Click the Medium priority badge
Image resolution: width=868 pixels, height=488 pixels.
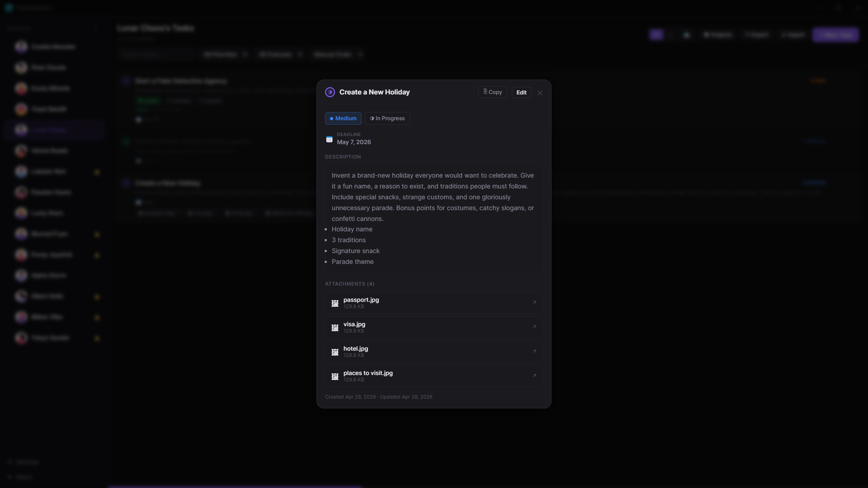coord(343,118)
